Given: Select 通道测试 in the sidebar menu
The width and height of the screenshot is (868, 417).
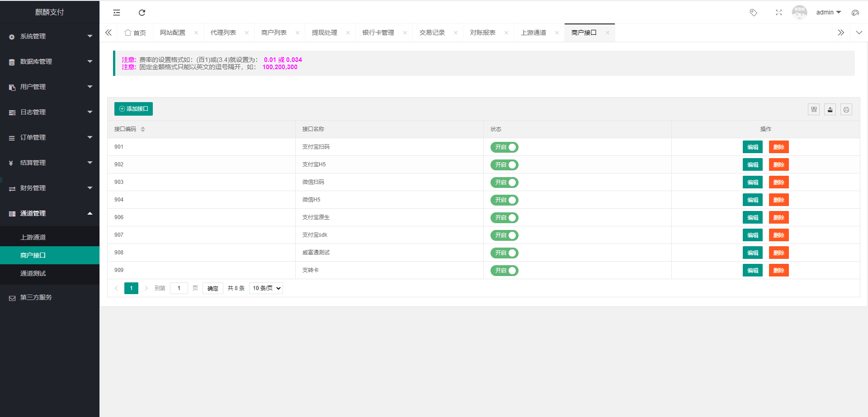Looking at the screenshot, I should coord(33,273).
